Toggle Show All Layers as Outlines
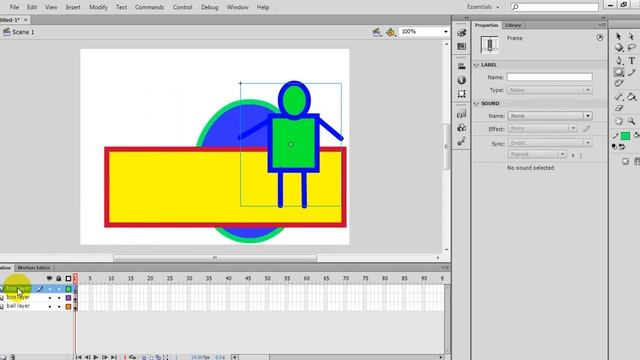This screenshot has width=640, height=360. click(x=68, y=278)
